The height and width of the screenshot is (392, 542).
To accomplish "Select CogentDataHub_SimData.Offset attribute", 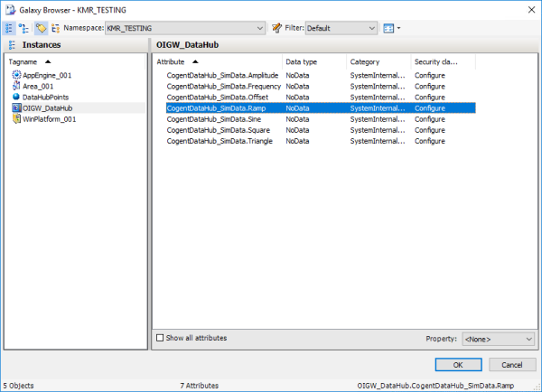I will click(218, 98).
